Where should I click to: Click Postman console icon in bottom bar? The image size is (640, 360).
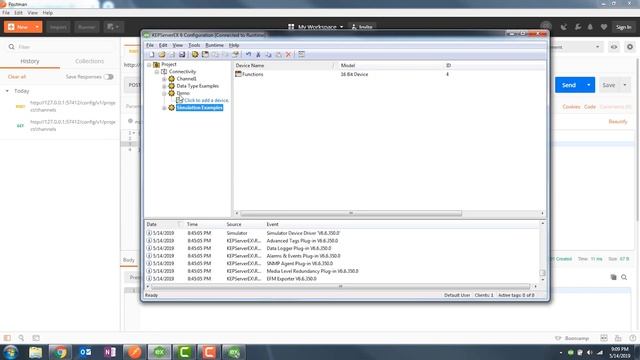point(36,338)
